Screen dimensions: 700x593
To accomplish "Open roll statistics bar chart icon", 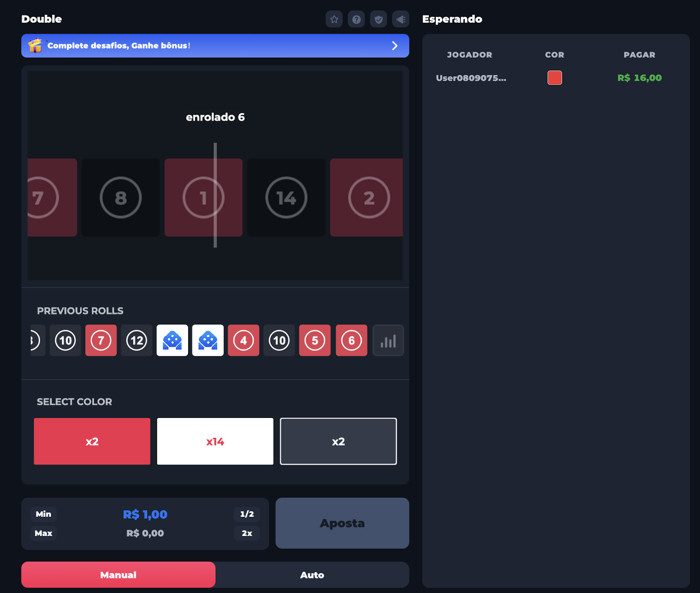I will click(388, 340).
